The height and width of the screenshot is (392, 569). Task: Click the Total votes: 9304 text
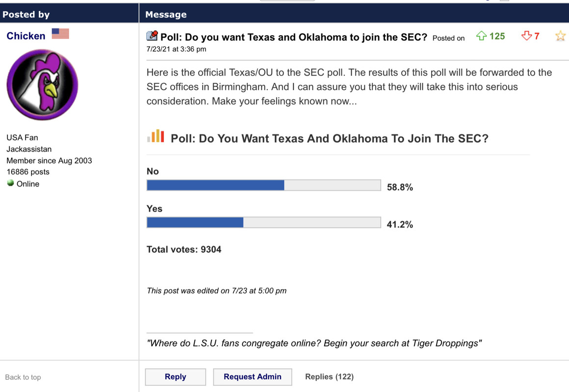[x=184, y=249]
